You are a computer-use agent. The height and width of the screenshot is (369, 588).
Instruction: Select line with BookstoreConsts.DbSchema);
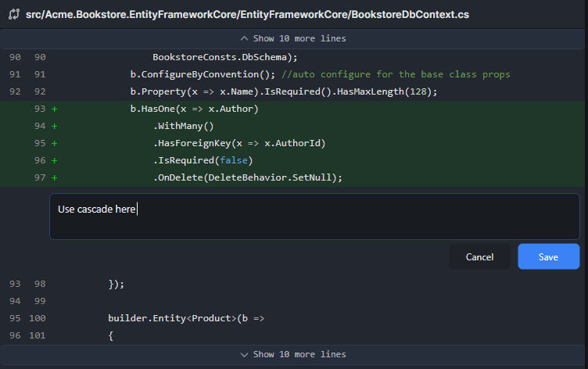coord(224,57)
